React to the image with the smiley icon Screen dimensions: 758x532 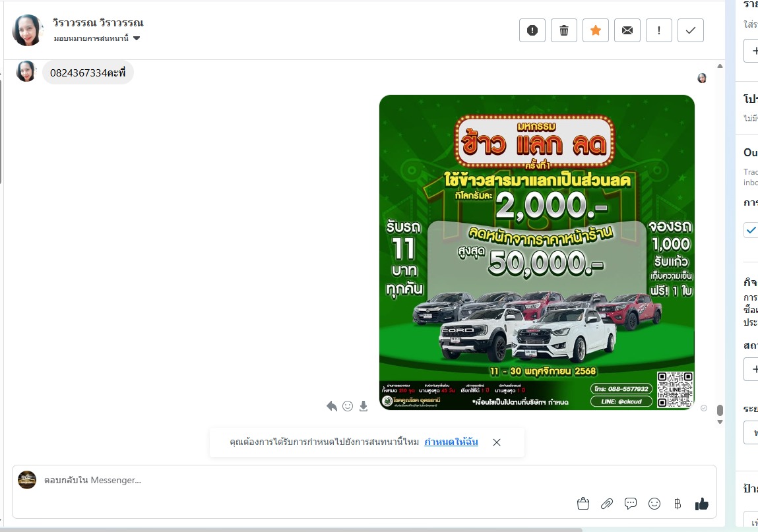point(348,406)
